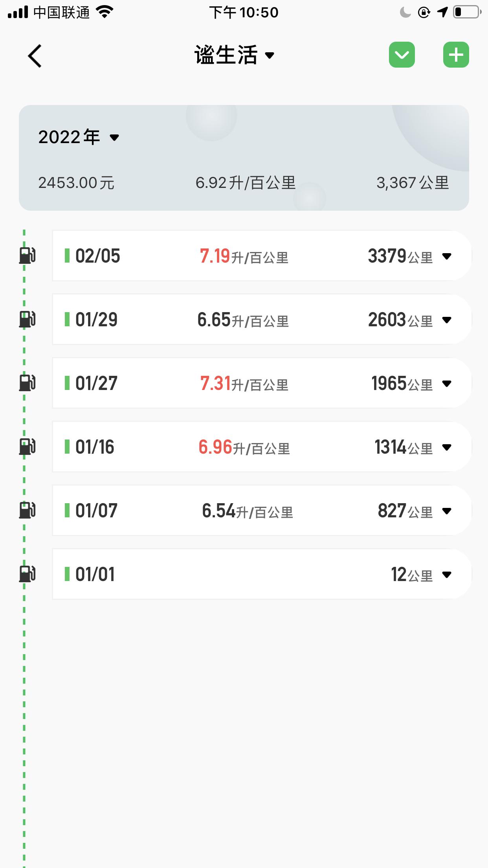
Task: Expand the 12公里 record arrow
Action: tap(447, 575)
